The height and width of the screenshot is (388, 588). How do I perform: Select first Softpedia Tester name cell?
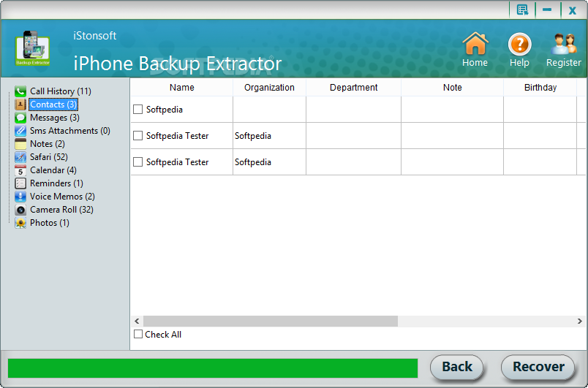(178, 136)
